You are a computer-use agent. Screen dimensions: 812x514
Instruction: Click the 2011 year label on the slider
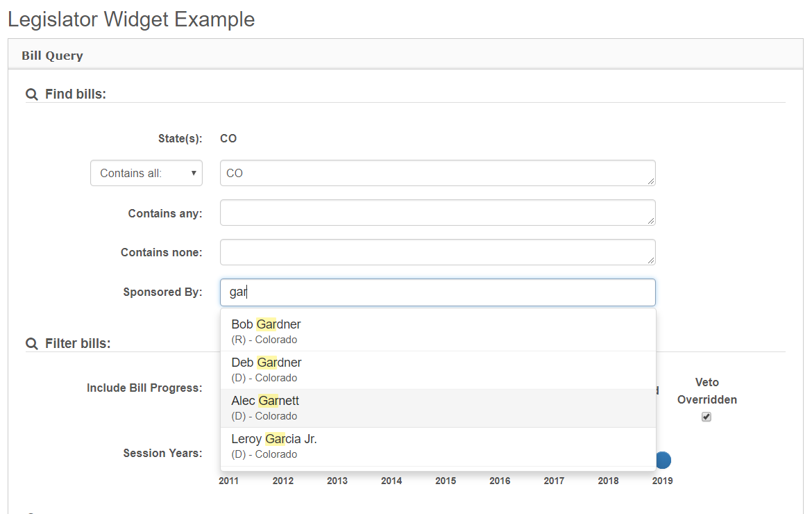tap(228, 481)
